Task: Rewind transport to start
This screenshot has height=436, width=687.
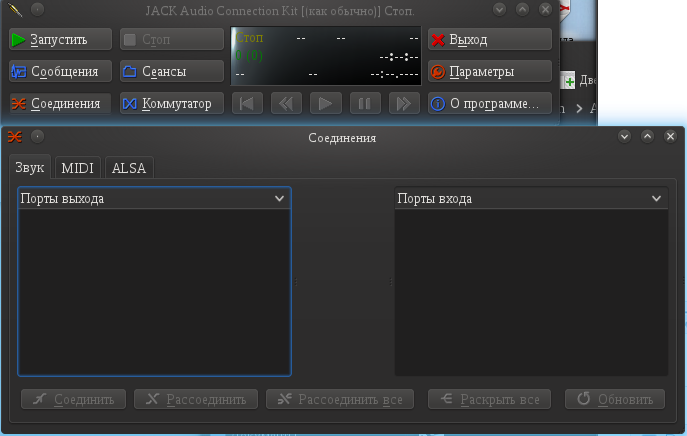Action: 247,103
